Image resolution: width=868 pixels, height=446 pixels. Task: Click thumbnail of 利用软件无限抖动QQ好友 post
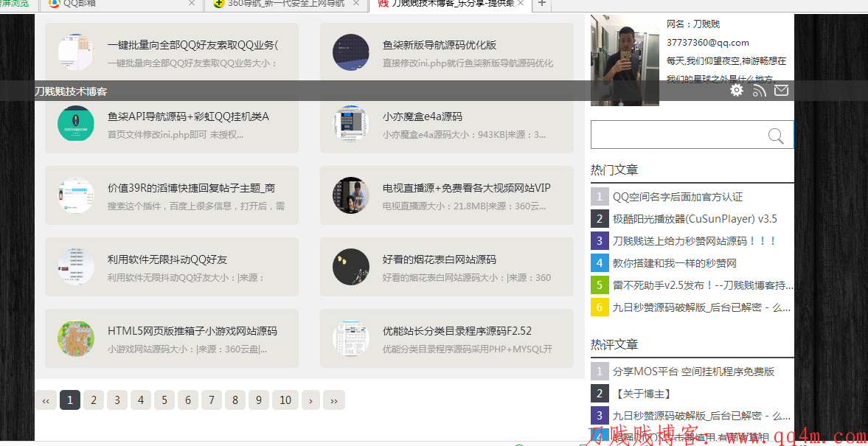pyautogui.click(x=76, y=267)
